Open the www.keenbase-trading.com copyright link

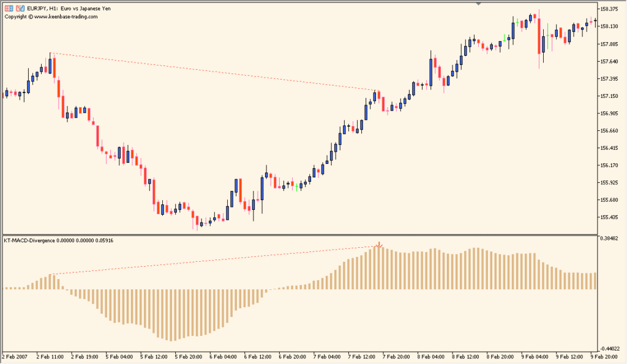pos(50,17)
